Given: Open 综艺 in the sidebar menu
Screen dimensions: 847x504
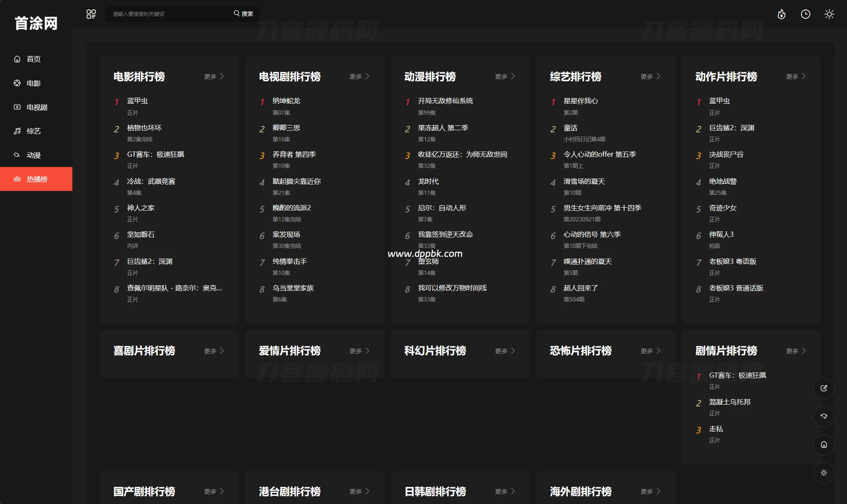Looking at the screenshot, I should 36,131.
